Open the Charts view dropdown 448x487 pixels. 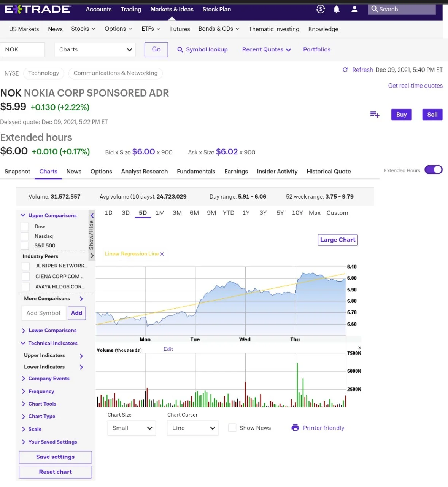tap(95, 49)
